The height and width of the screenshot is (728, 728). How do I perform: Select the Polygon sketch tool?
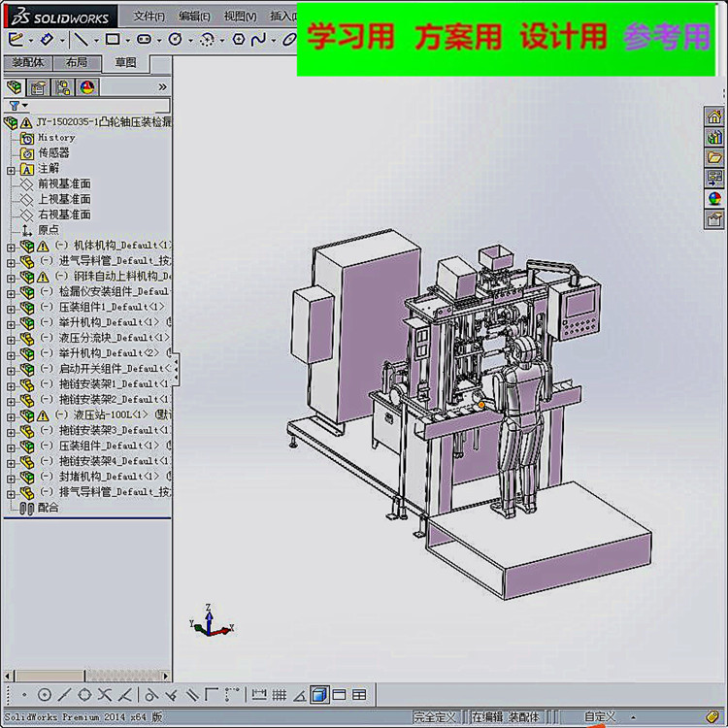(x=239, y=40)
